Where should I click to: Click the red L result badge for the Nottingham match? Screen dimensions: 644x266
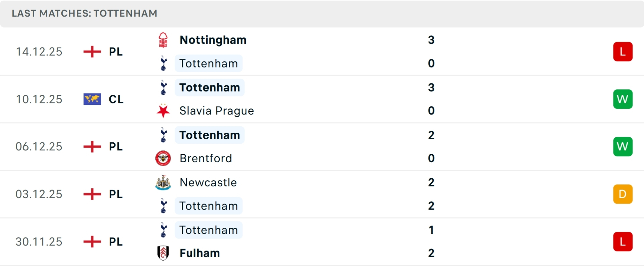point(623,51)
